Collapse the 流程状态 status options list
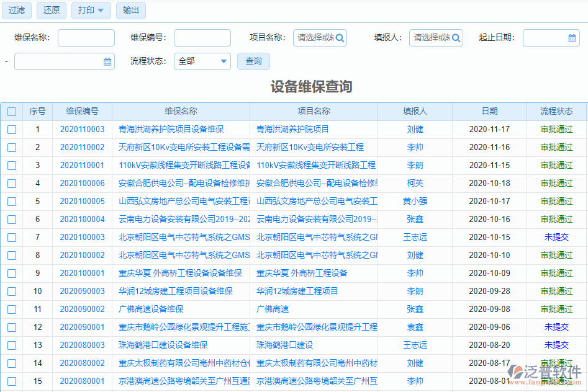The image size is (588, 392). 222,61
